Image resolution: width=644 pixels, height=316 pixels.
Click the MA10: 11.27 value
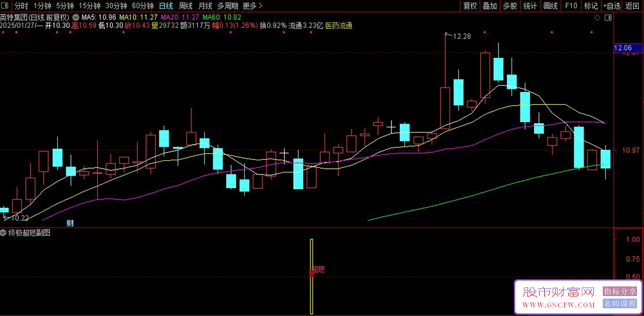point(138,17)
